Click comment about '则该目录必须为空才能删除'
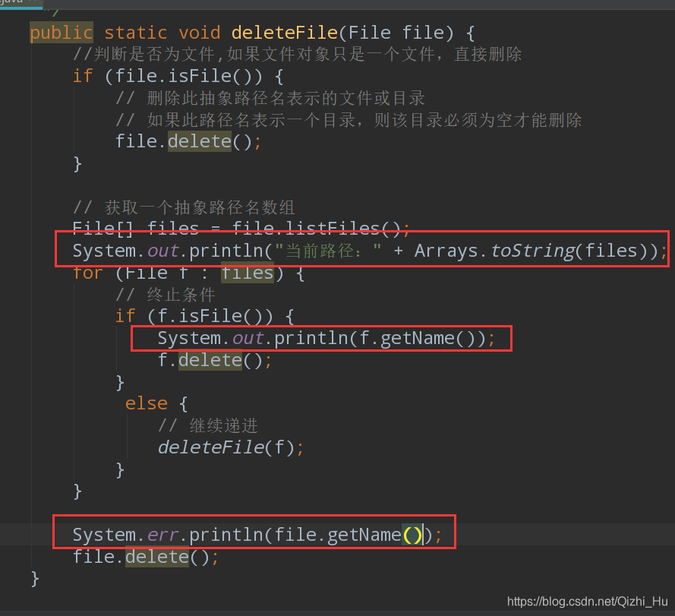 coord(478,120)
